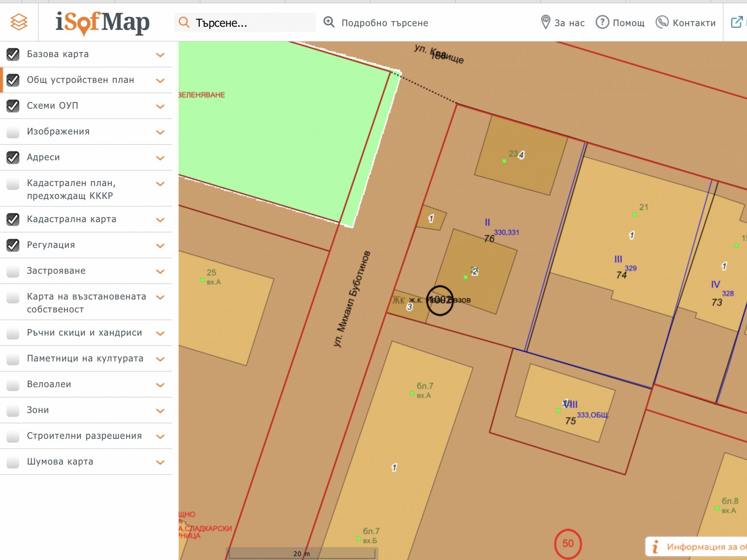Click the layers stack icon
Viewport: 747px width, 560px height.
[x=19, y=22]
